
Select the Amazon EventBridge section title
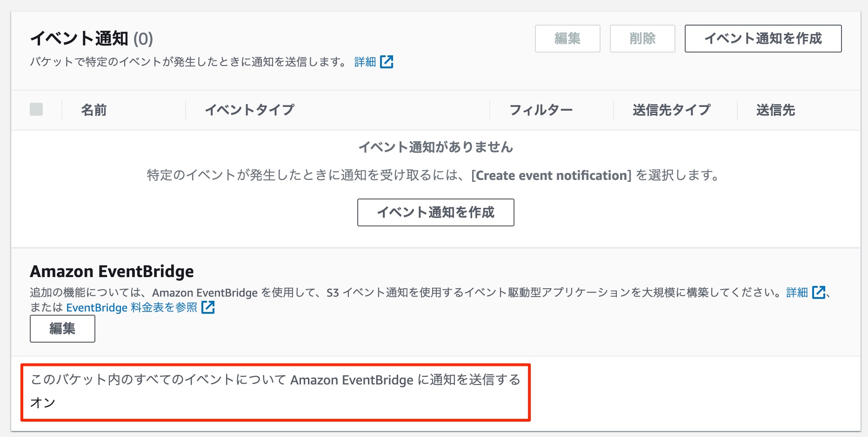111,271
